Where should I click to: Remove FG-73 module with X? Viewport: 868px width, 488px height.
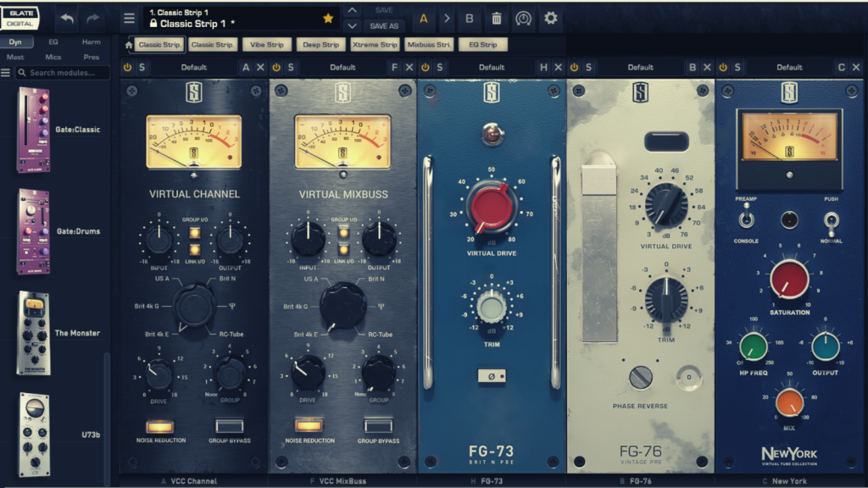point(558,67)
